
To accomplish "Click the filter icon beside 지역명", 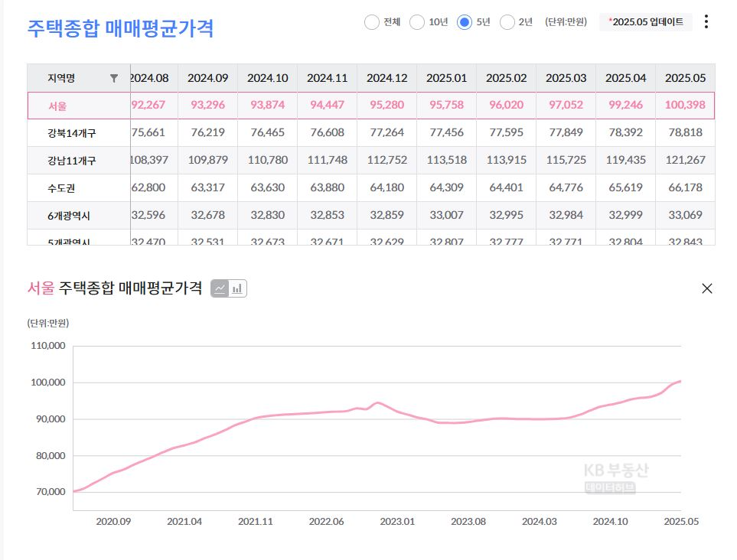I will [114, 78].
